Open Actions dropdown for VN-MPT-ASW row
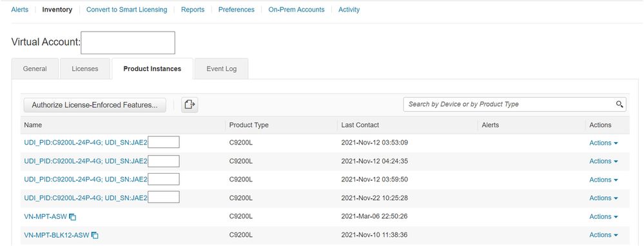This screenshot has height=246, width=644. (x=603, y=216)
